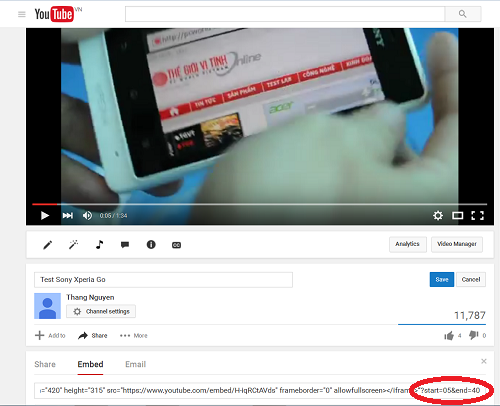Image resolution: width=500 pixels, height=406 pixels.
Task: Click the Share arrow button under the video
Action: (x=93, y=335)
